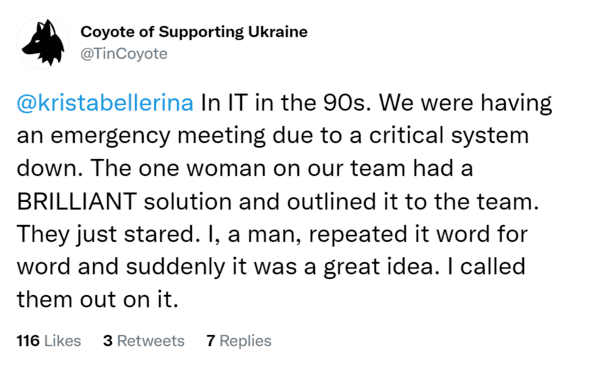Click the phrase 'emergency meeting' in the tweet

click(158, 136)
